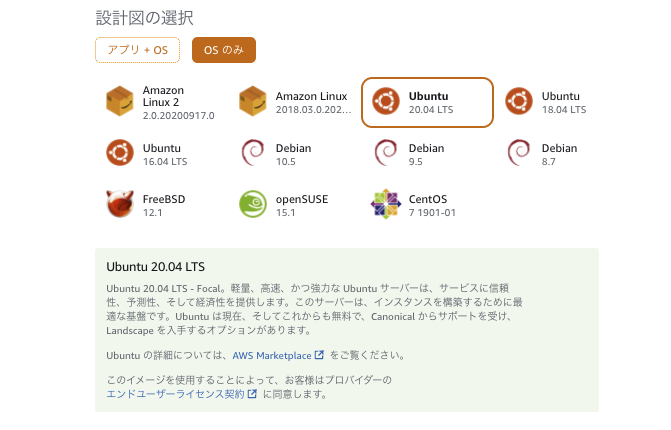Pick the CentOS 7 1901-01 logo
The width and height of the screenshot is (671, 430).
pyautogui.click(x=386, y=205)
